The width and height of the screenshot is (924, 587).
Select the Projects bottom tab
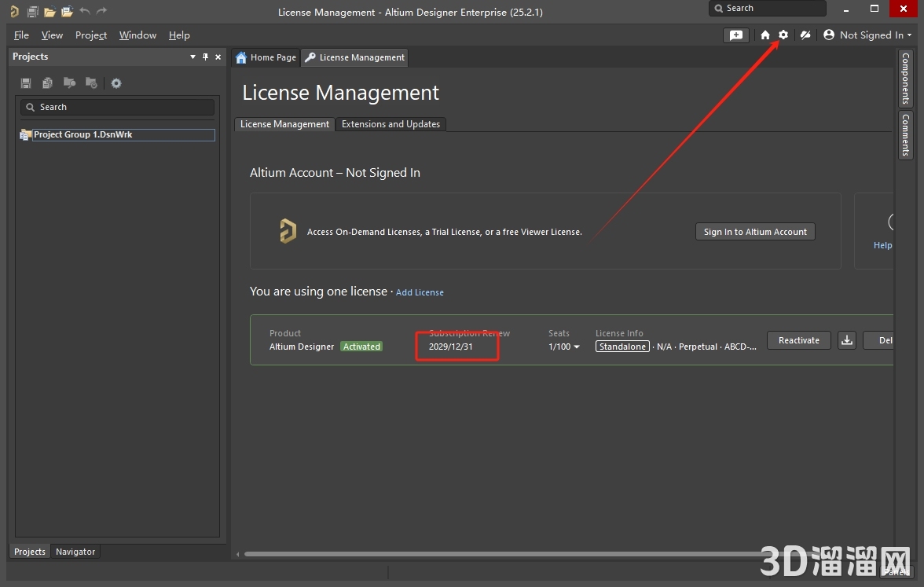30,552
